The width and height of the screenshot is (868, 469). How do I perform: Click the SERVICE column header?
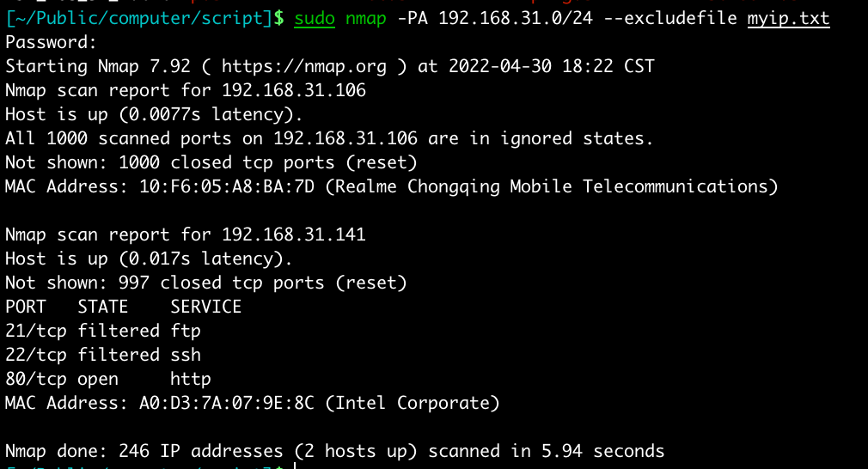206,307
